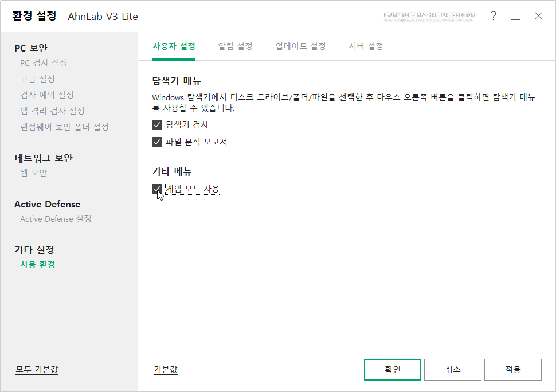Click the 취소 button
This screenshot has height=392, width=556.
pos(453,370)
